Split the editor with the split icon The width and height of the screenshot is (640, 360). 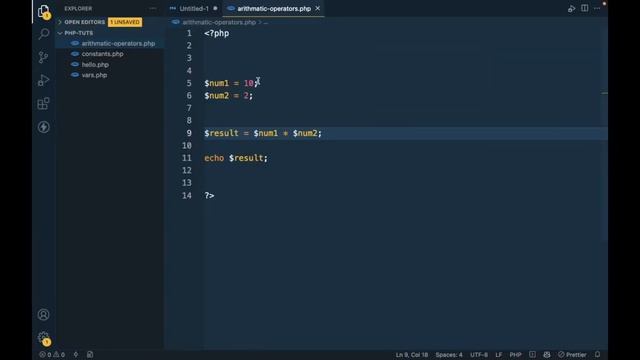[x=584, y=9]
